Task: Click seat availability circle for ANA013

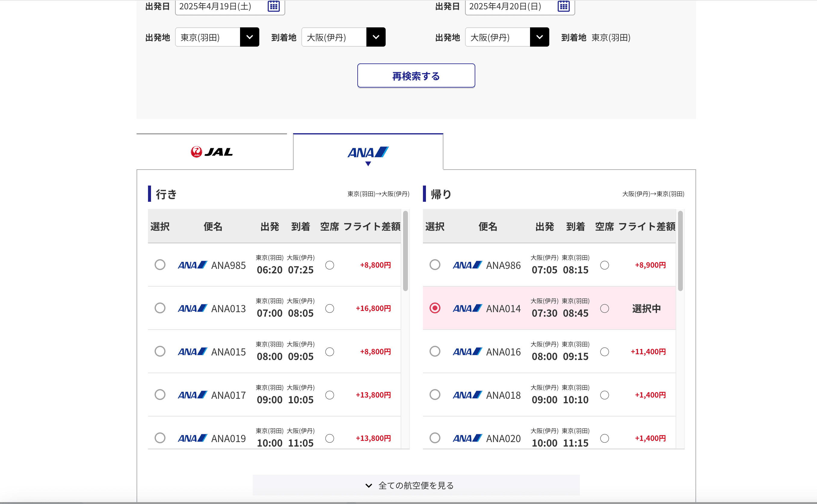Action: [x=330, y=308]
